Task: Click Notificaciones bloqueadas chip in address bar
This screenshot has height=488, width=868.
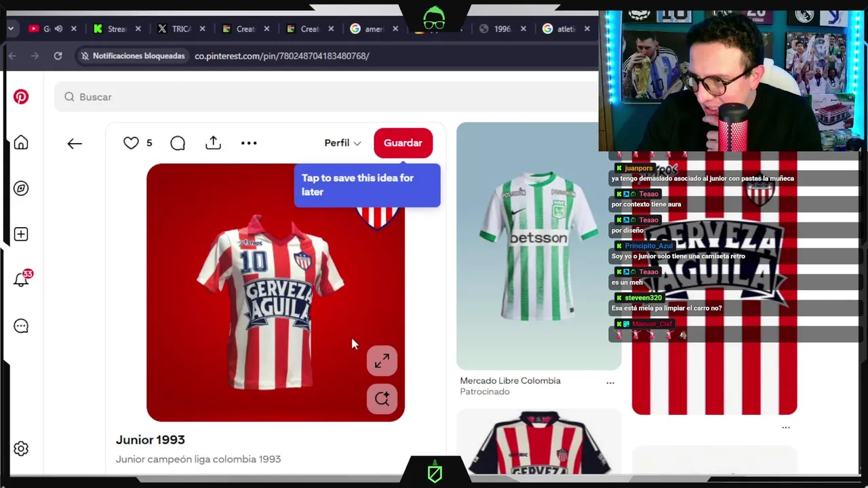Action: click(132, 56)
